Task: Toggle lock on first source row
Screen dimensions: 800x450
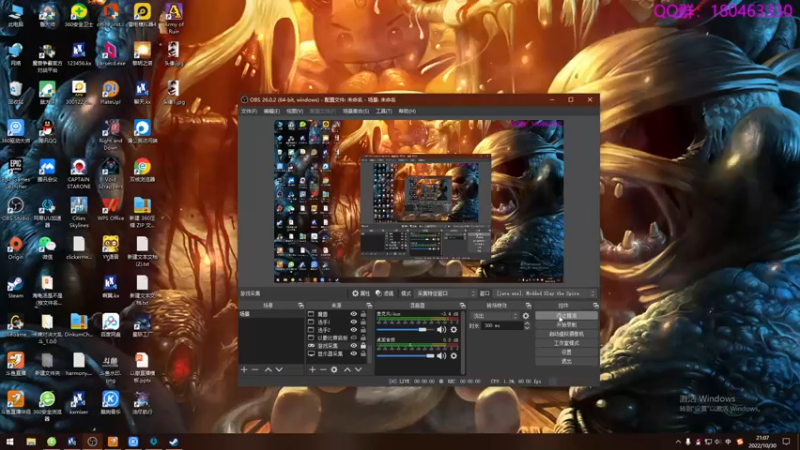Action: click(363, 314)
